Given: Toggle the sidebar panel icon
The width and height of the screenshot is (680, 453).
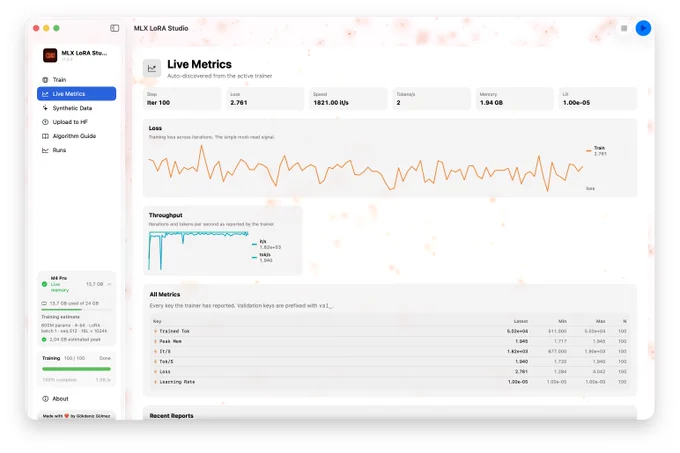Looking at the screenshot, I should tap(114, 28).
